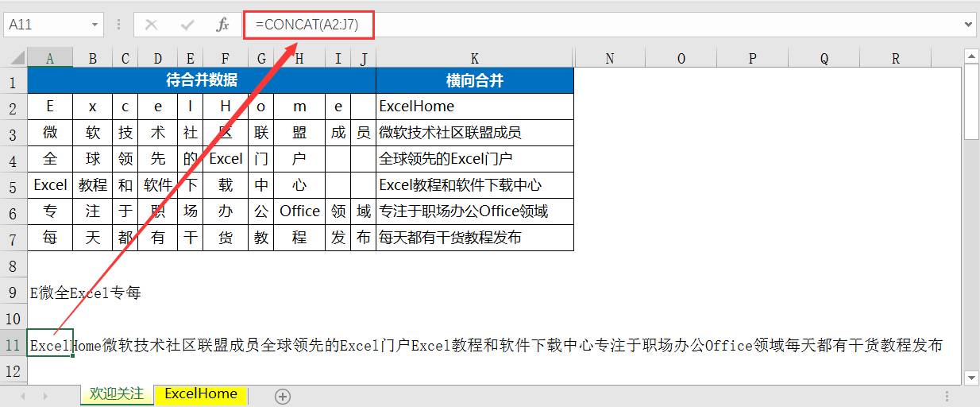
Task: Click the Enter checkmark formula bar icon
Action: coord(187,25)
